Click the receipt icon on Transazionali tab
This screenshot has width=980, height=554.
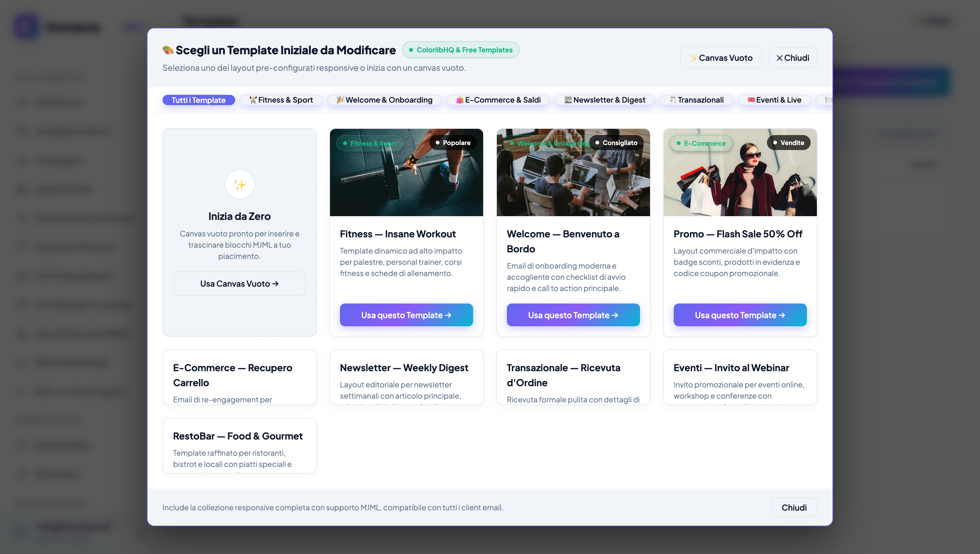coord(672,100)
